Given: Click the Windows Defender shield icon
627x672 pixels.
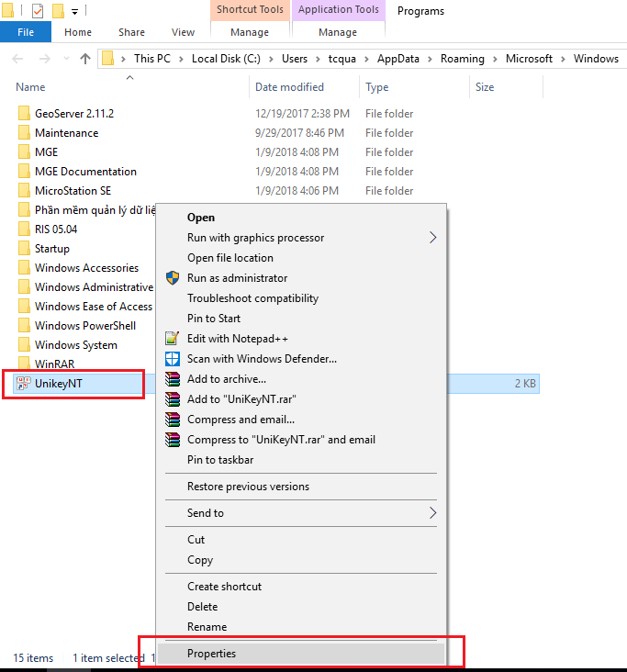Looking at the screenshot, I should [x=173, y=359].
